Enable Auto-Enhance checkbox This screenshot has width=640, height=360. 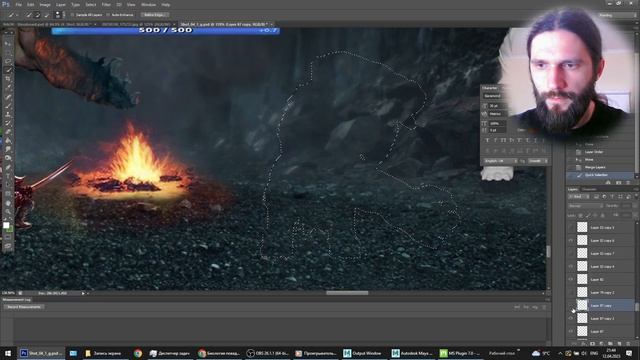[x=108, y=15]
